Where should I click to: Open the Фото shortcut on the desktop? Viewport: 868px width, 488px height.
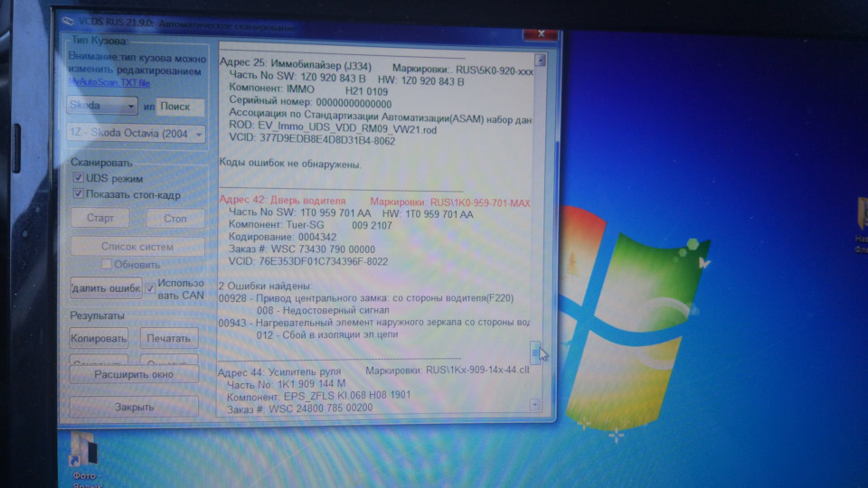coord(84,458)
